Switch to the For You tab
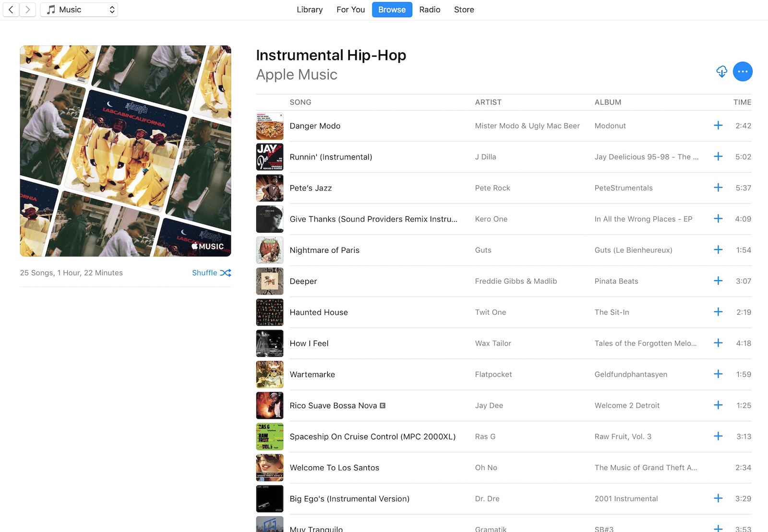 point(351,10)
